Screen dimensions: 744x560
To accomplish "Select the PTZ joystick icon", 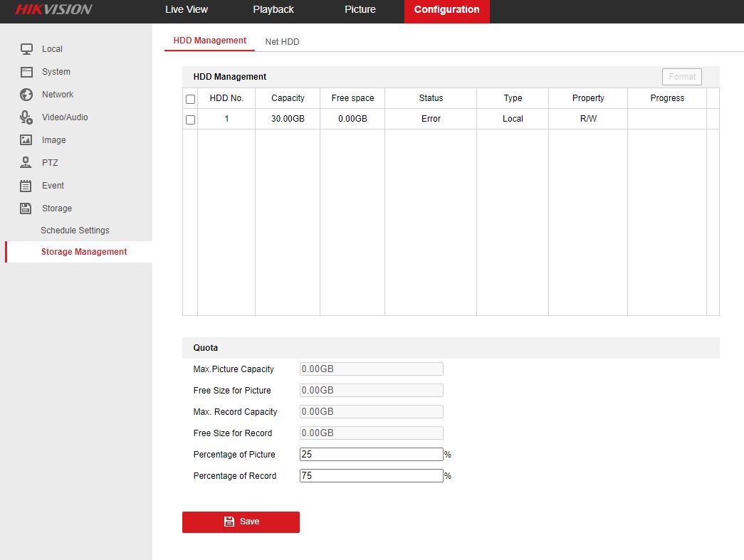I will pyautogui.click(x=26, y=163).
